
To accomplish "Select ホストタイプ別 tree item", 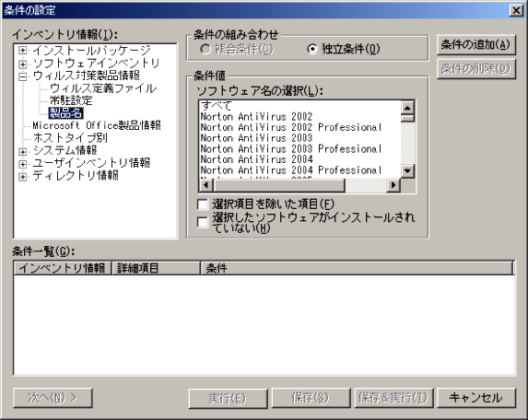I will point(70,138).
